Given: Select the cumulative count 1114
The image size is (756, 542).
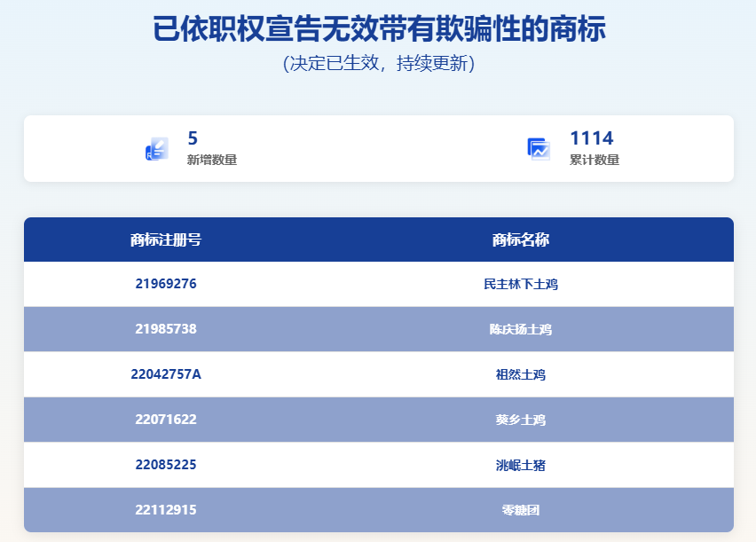Looking at the screenshot, I should coord(591,138).
